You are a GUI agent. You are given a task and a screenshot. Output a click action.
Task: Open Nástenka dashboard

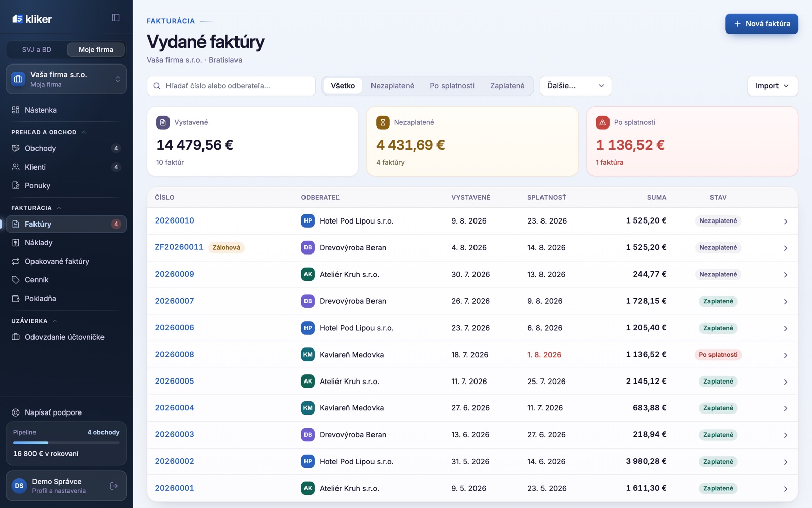(x=66, y=110)
